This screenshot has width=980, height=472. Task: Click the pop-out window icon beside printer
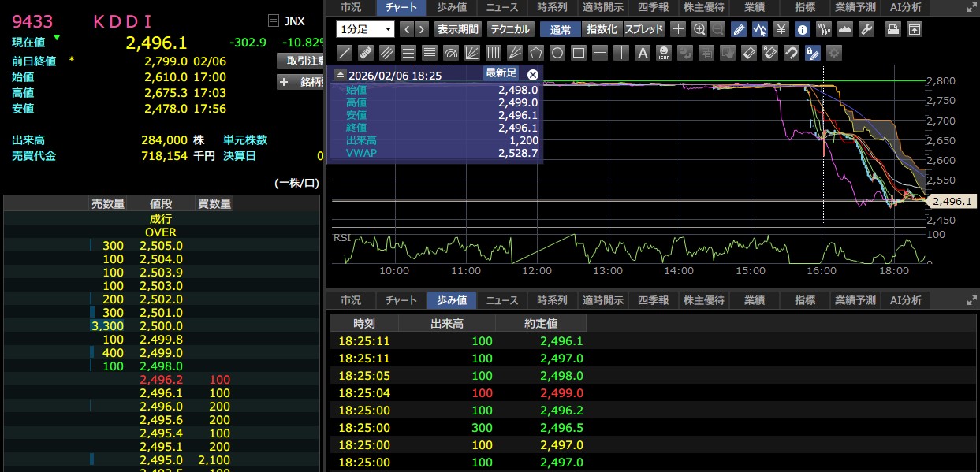point(915,30)
